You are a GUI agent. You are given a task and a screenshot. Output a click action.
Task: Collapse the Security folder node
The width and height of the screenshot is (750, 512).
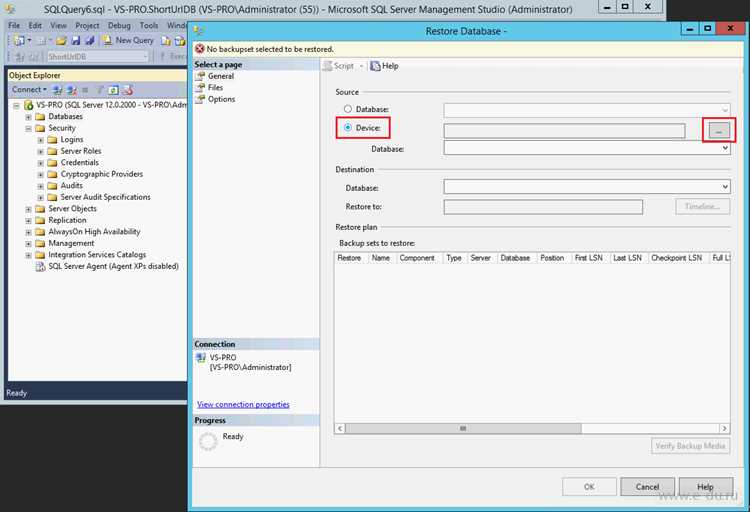pyautogui.click(x=28, y=128)
